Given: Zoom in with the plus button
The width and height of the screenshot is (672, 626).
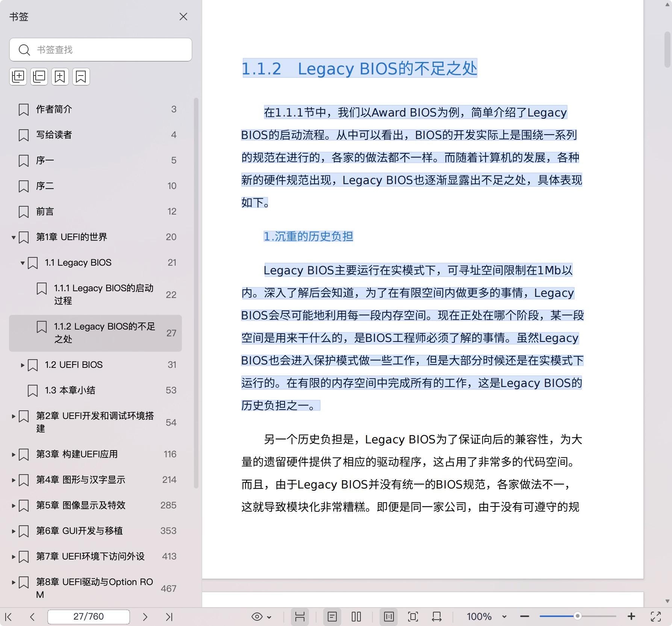Looking at the screenshot, I should (x=631, y=617).
